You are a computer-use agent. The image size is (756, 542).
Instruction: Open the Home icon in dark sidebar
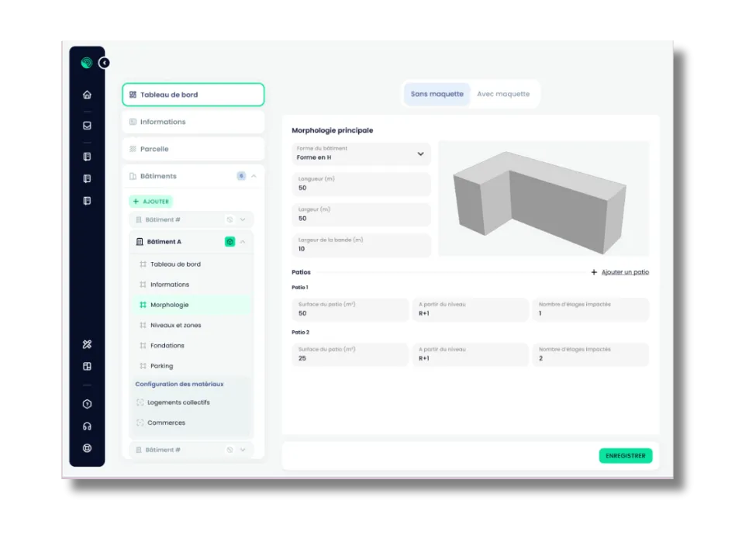coord(87,95)
